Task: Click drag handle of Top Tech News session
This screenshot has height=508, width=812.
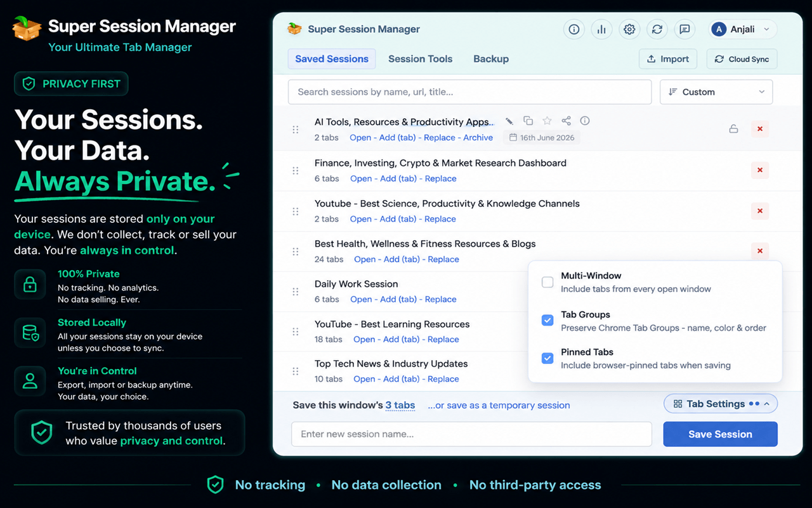Action: pyautogui.click(x=296, y=371)
